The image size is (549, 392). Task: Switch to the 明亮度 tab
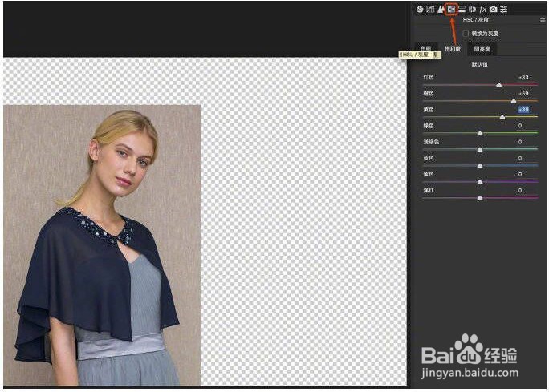click(x=482, y=50)
